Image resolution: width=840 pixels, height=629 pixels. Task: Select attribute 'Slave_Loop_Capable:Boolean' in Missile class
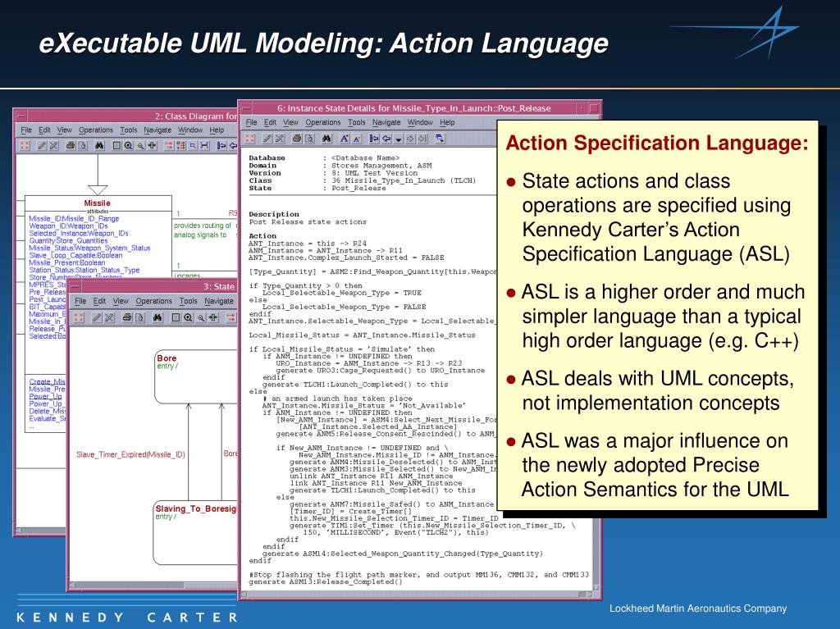[75, 255]
